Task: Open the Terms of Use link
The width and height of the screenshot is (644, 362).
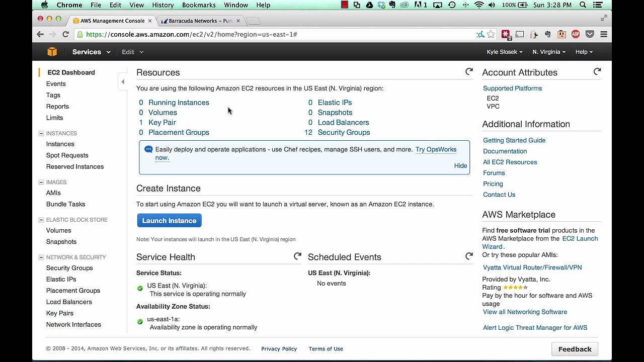Action: (x=326, y=349)
